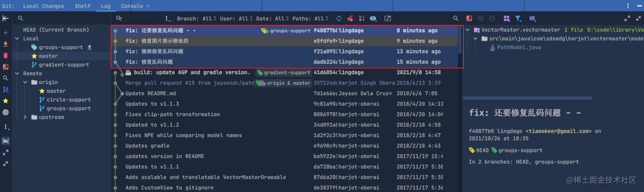
Task: Collapse the VectorMaster.vectormaster changes node
Action: pyautogui.click(x=468, y=30)
